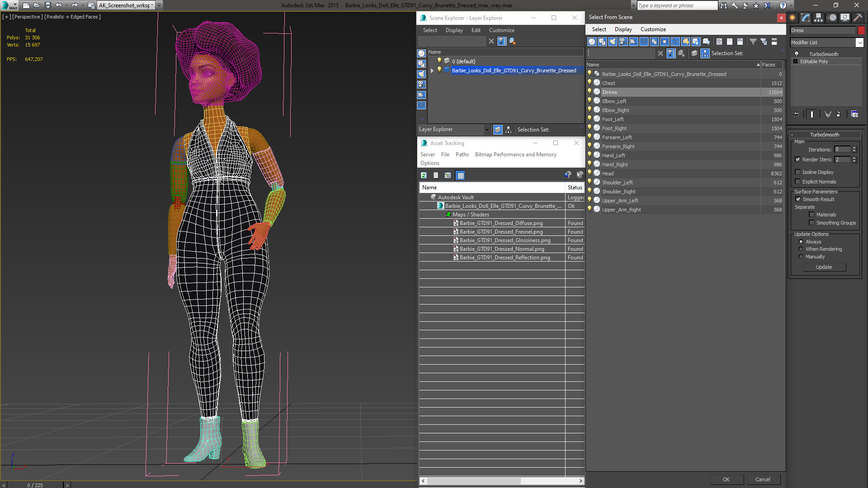This screenshot has height=488, width=868.
Task: Toggle Display Bones filter in Select From Scene
Action: pyautogui.click(x=675, y=42)
